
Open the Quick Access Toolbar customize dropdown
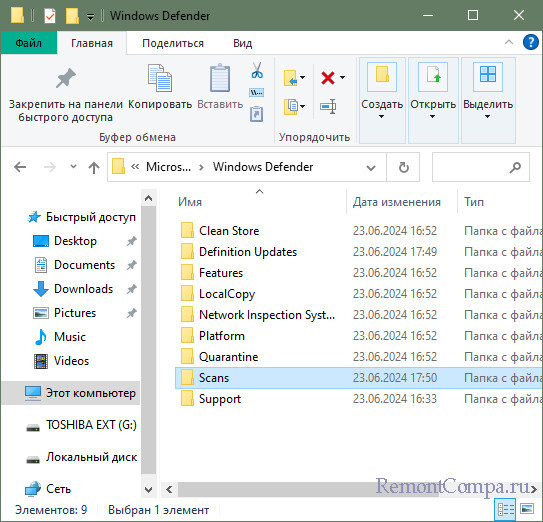(90, 17)
